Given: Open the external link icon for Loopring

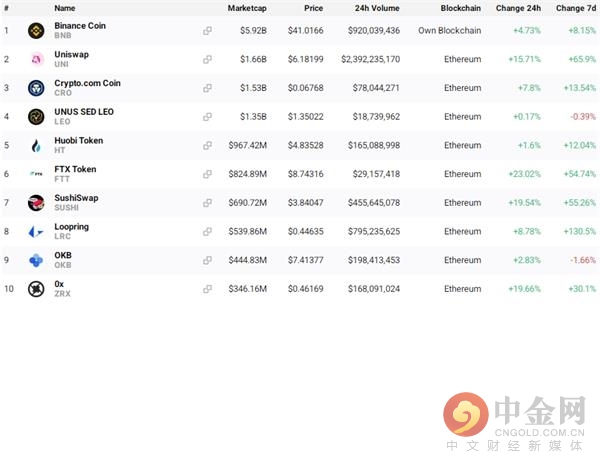Looking at the screenshot, I should click(207, 231).
